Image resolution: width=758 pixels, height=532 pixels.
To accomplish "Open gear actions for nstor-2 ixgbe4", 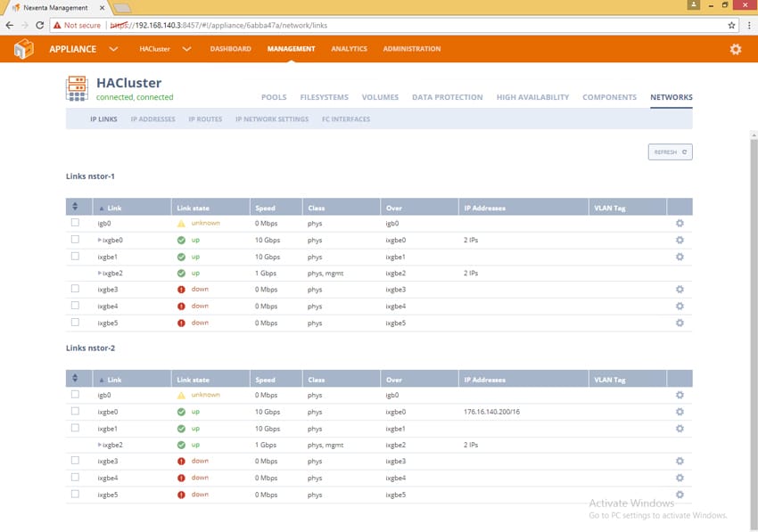I will pos(680,478).
